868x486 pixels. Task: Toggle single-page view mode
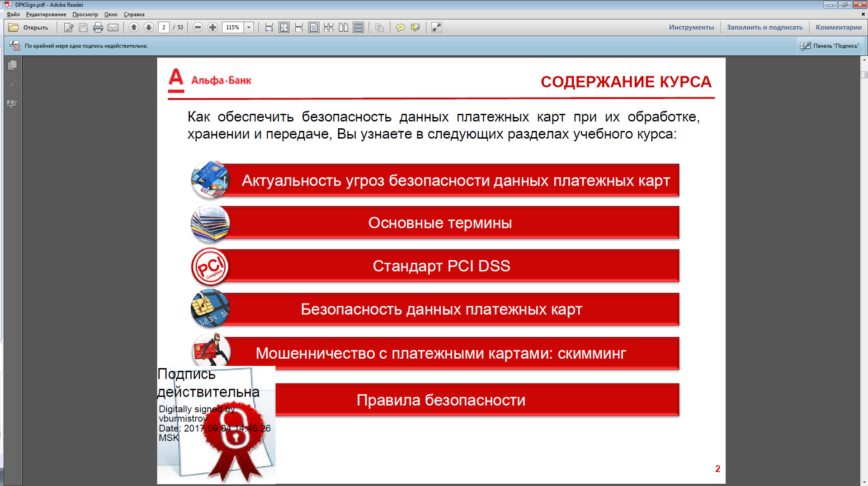[x=314, y=28]
